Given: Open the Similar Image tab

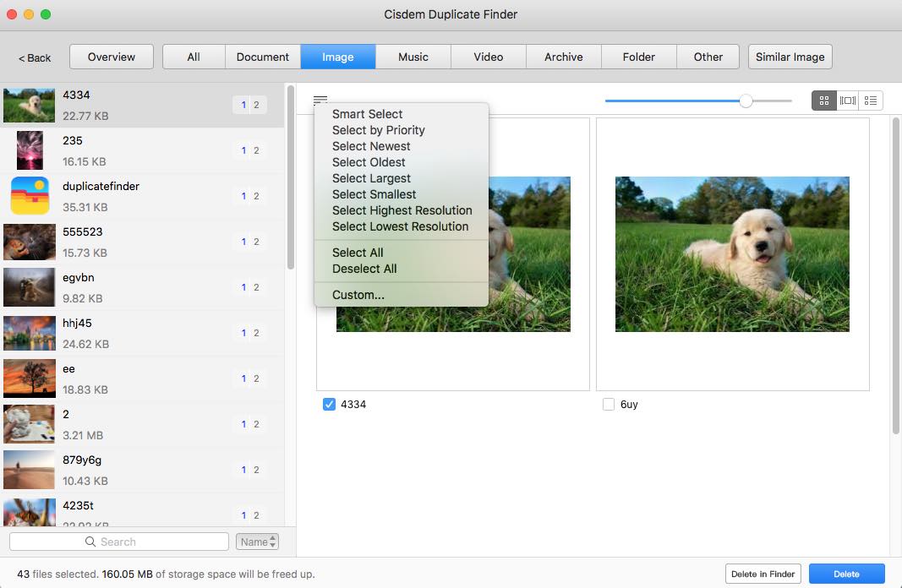Looking at the screenshot, I should click(x=790, y=57).
